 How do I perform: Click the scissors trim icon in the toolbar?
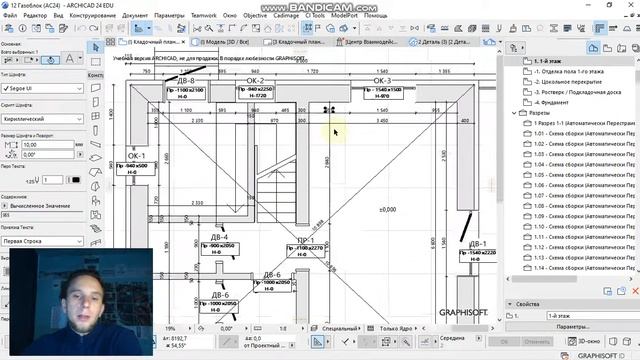(x=197, y=28)
